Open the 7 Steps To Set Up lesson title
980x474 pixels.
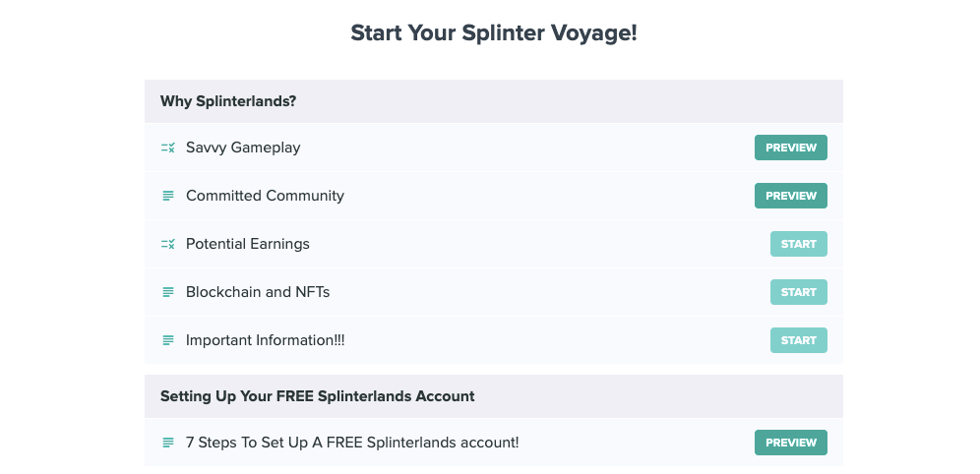[x=352, y=443]
